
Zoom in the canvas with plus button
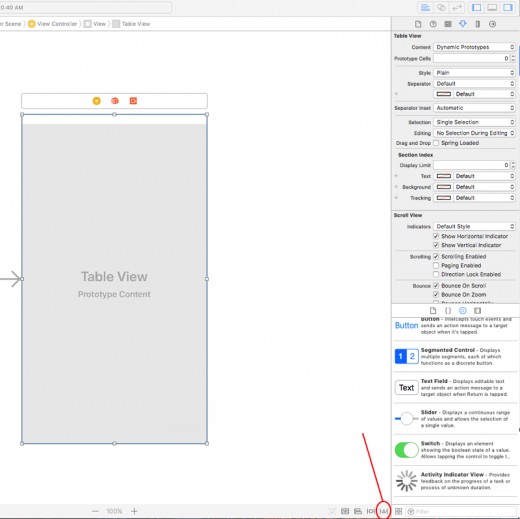(134, 511)
